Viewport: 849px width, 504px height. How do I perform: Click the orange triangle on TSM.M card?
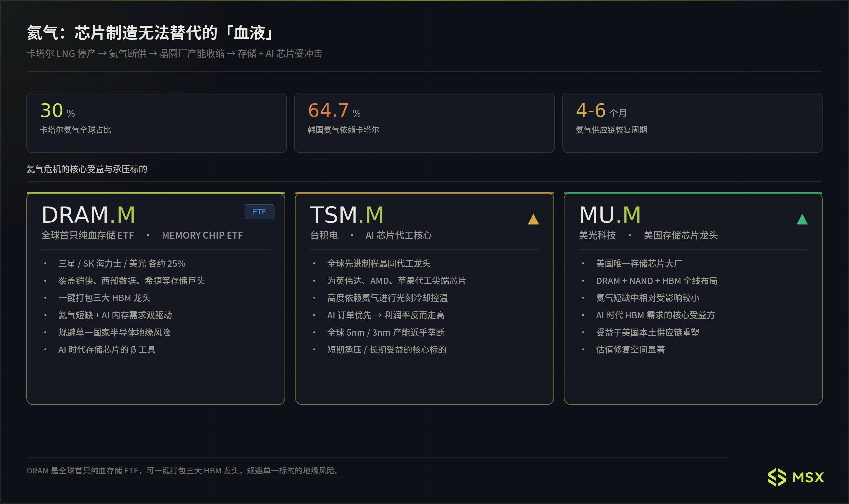pyautogui.click(x=533, y=220)
